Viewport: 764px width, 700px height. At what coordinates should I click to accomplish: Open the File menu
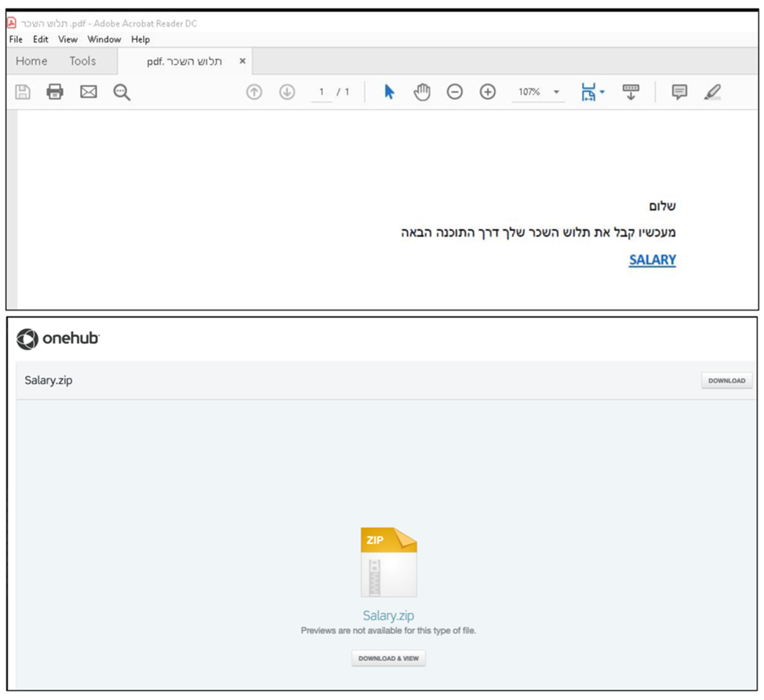coord(16,39)
